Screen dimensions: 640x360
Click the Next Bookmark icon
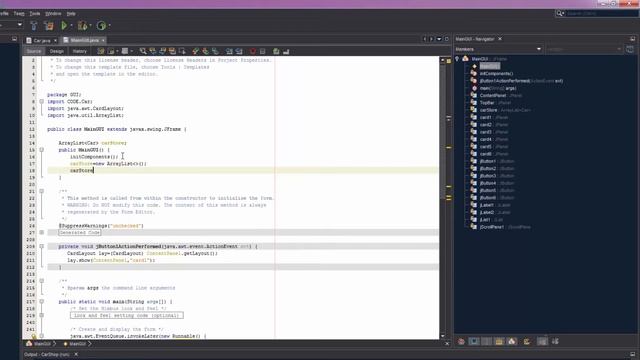pyautogui.click(x=205, y=51)
